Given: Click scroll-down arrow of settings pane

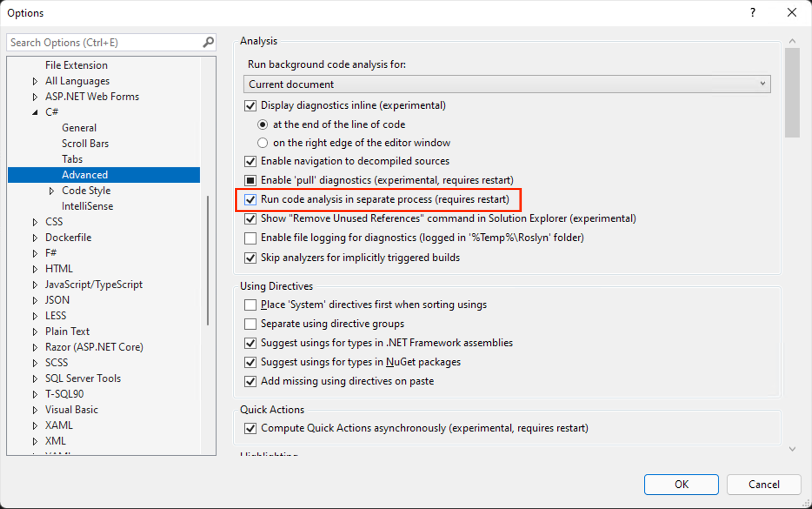Looking at the screenshot, I should 792,449.
